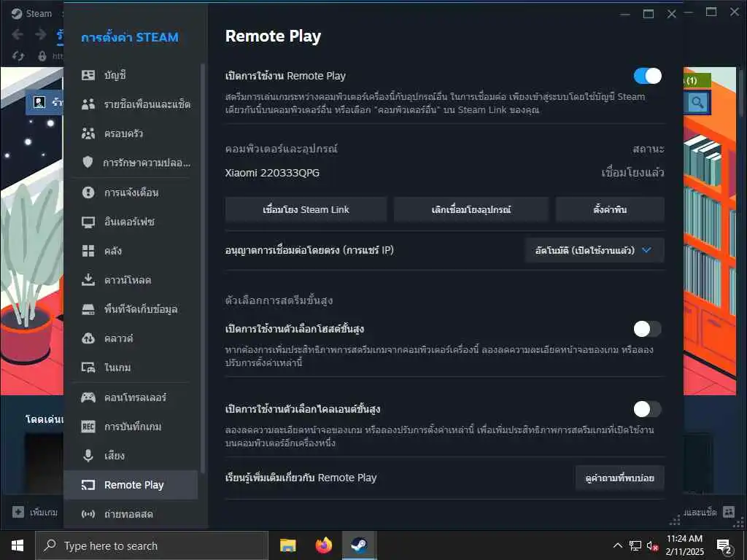The width and height of the screenshot is (747, 560).
Task: Click the friends and chat people icon
Action: pyautogui.click(x=88, y=104)
